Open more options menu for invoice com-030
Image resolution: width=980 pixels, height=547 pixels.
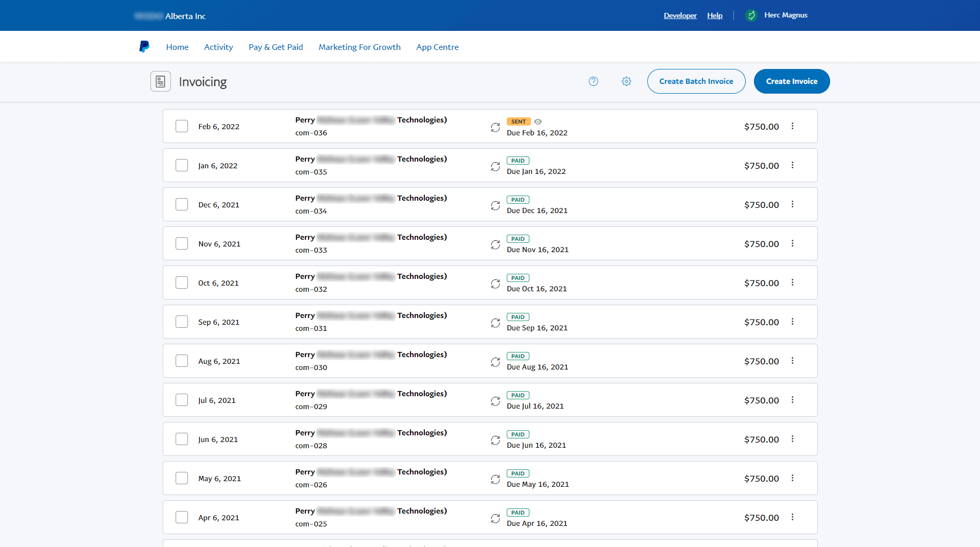click(x=793, y=361)
